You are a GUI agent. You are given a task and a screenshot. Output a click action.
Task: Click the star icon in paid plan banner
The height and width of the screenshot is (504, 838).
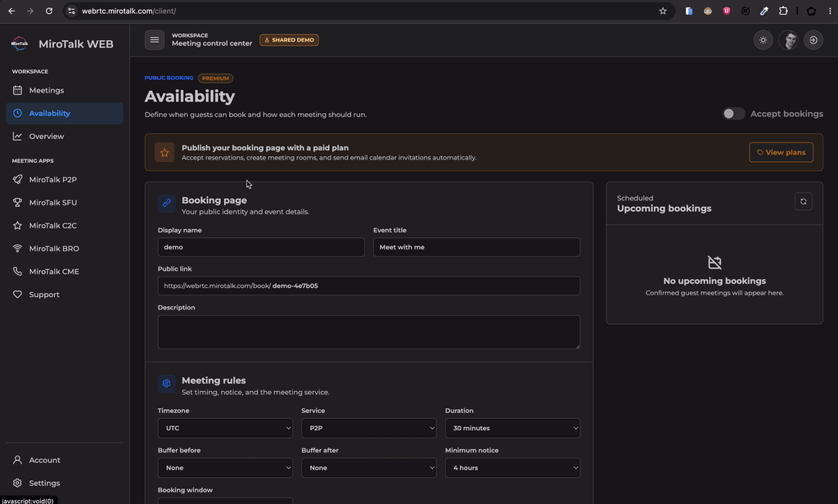[164, 152]
